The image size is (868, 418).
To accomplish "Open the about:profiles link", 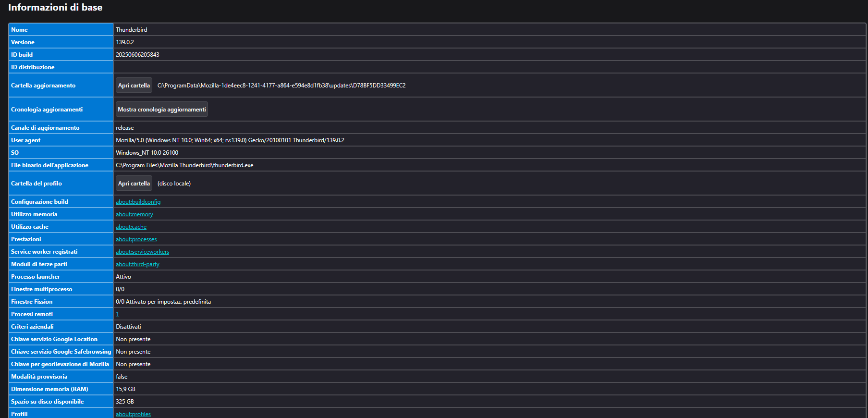I will point(134,414).
